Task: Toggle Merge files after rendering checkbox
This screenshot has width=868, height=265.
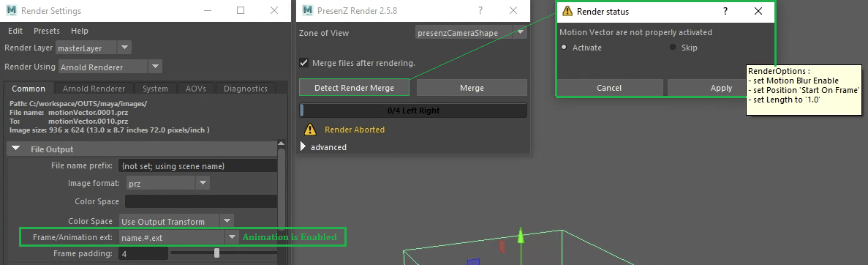Action: (x=303, y=63)
